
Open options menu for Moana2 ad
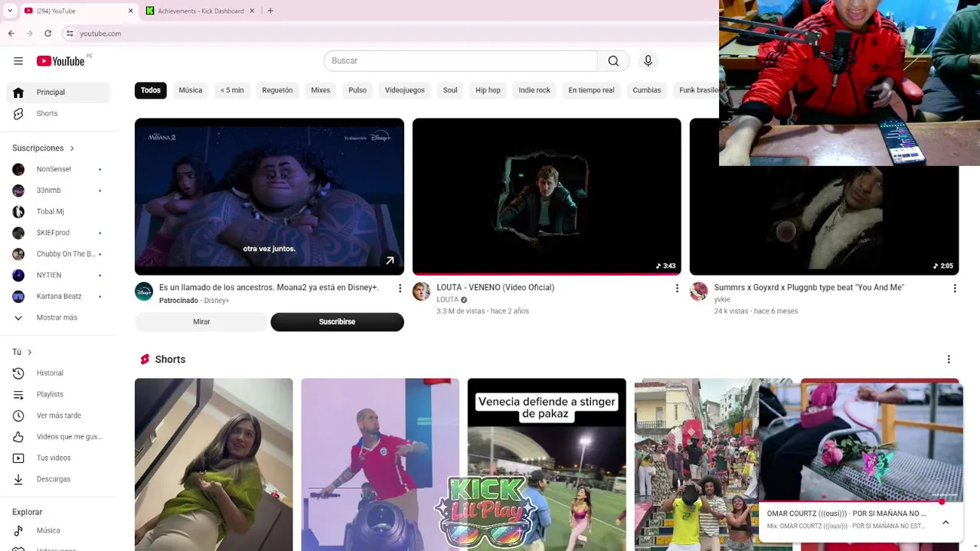400,289
